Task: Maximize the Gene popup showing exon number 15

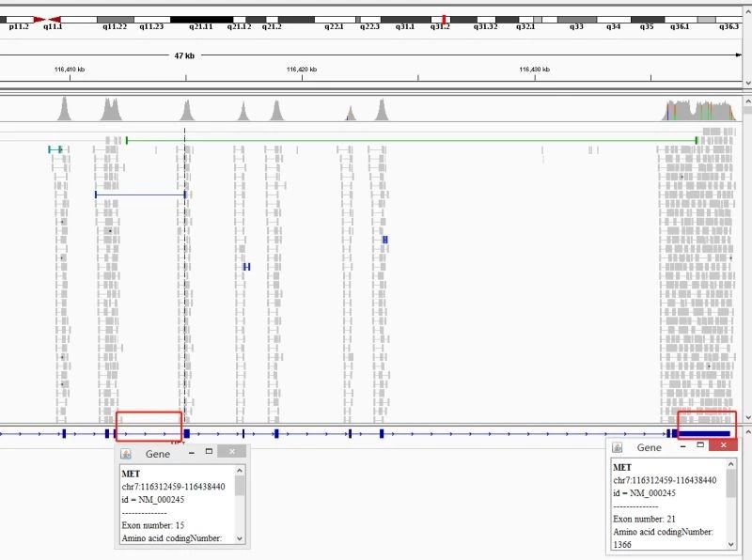Action: [x=208, y=452]
